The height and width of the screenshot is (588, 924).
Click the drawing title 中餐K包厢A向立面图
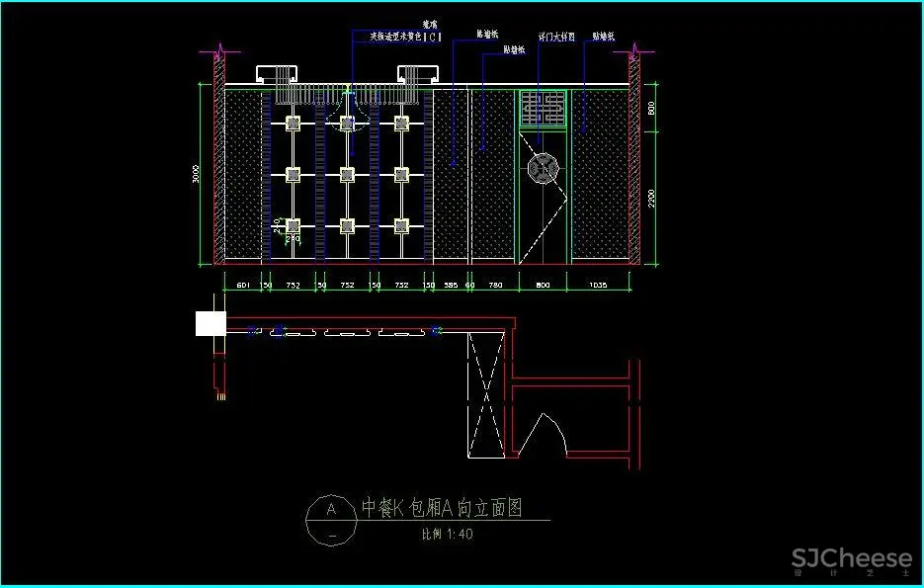pos(441,508)
